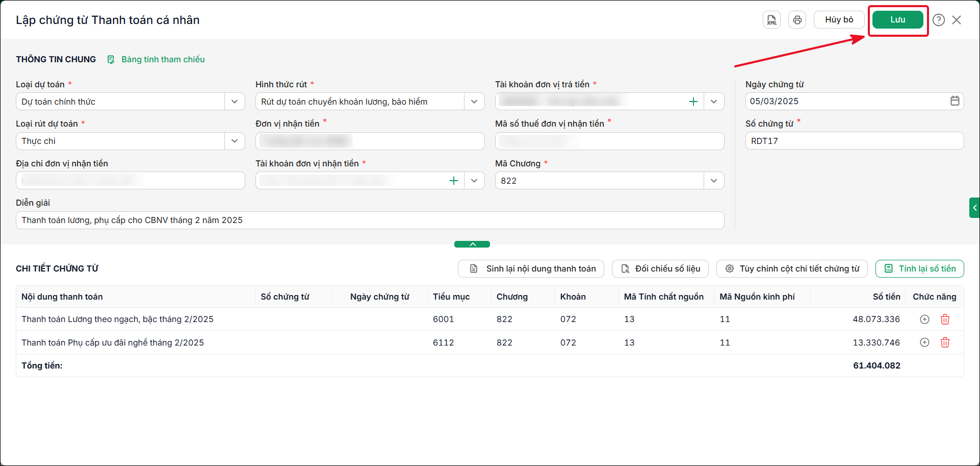The width and height of the screenshot is (980, 466).
Task: Click the Hủy bỏ button
Action: coord(839,20)
